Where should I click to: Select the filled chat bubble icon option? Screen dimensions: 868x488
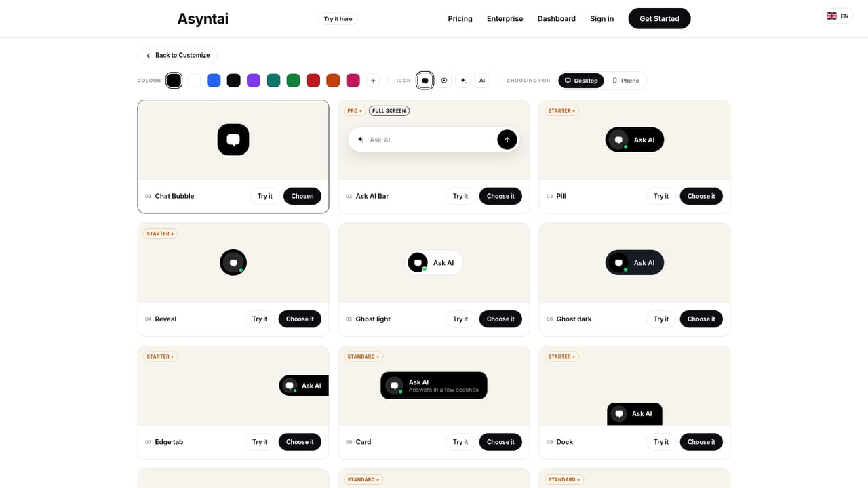tap(425, 80)
